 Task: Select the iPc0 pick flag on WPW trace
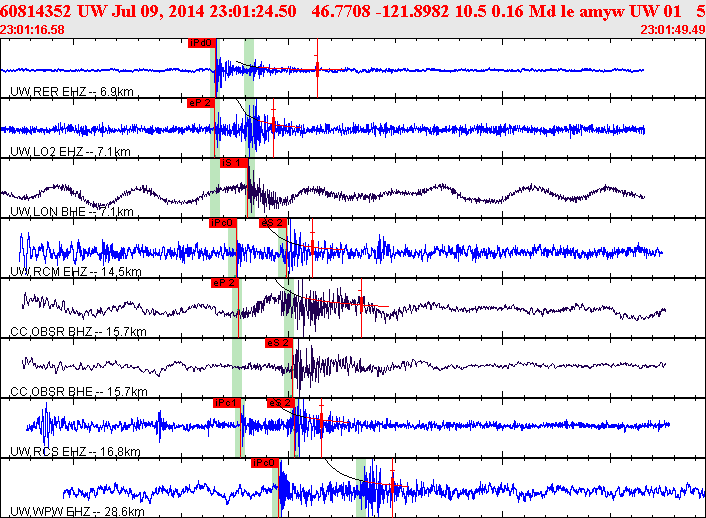265,463
